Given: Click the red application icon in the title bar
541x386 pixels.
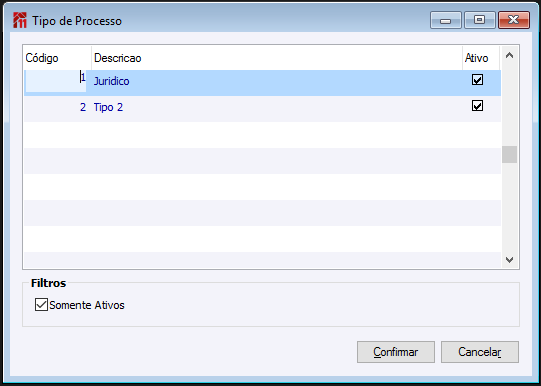Looking at the screenshot, I should click(x=20, y=20).
